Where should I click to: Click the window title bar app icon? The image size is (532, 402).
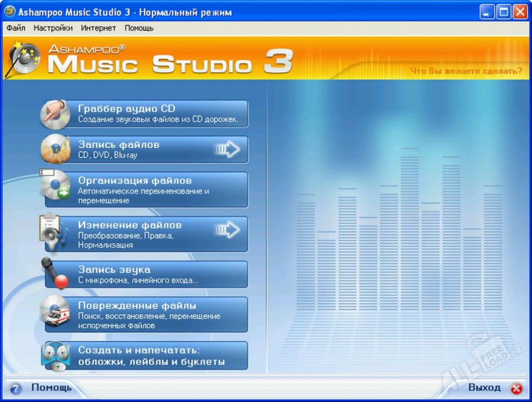[x=9, y=12]
